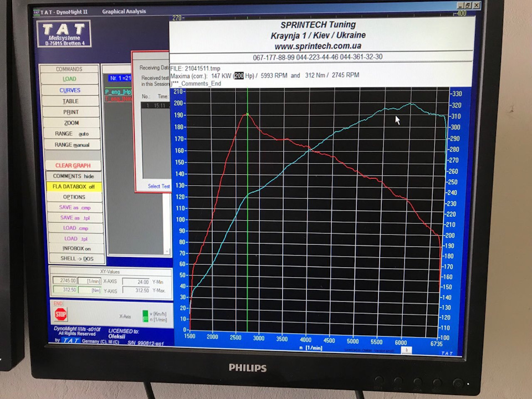Viewport: 532px width, 399px height.
Task: Click the Y-Max field showing 312.50
Action: point(136,290)
